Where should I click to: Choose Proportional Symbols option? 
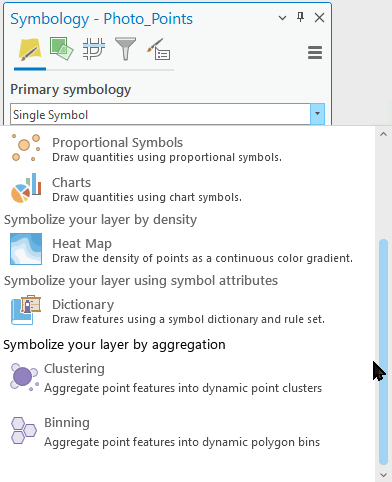[x=187, y=149]
